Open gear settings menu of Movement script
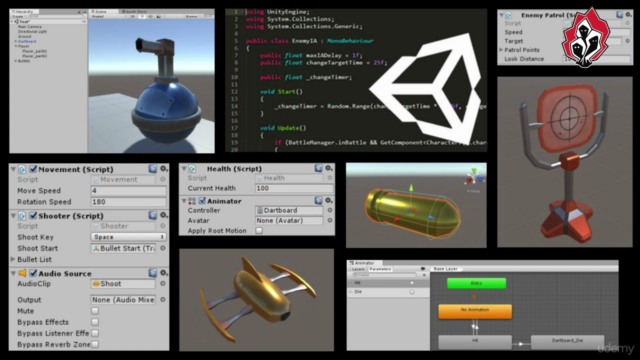Image resolution: width=640 pixels, height=360 pixels. 164,169
